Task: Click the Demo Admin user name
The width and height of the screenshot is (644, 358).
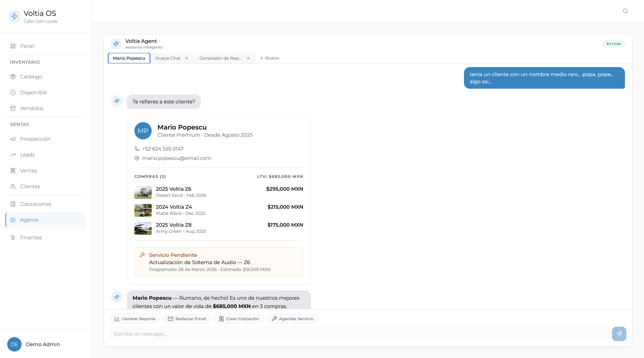Action: point(43,344)
